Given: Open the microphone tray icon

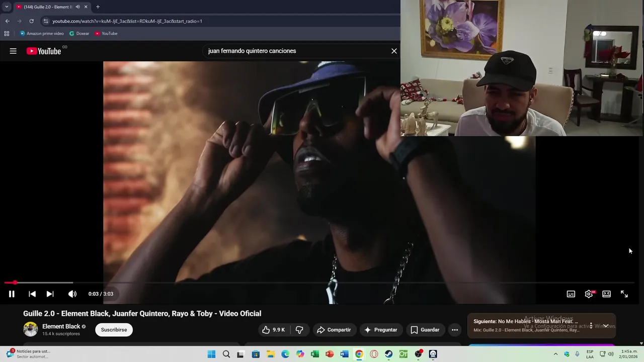Looking at the screenshot, I should (x=577, y=354).
